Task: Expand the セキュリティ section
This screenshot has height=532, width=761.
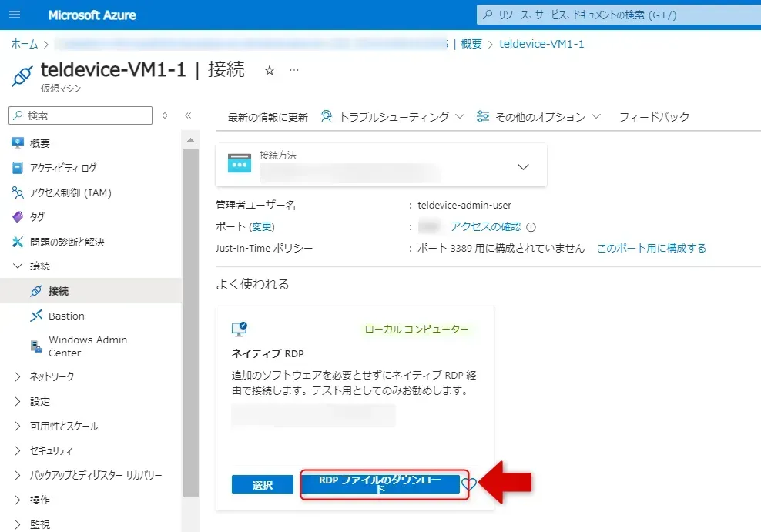Action: pyautogui.click(x=51, y=450)
